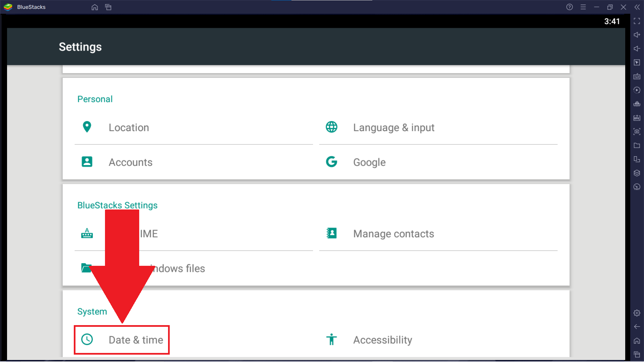Take a screenshot with the sidebar camera icon
Screen dimensions: 644x362
pos(637,132)
